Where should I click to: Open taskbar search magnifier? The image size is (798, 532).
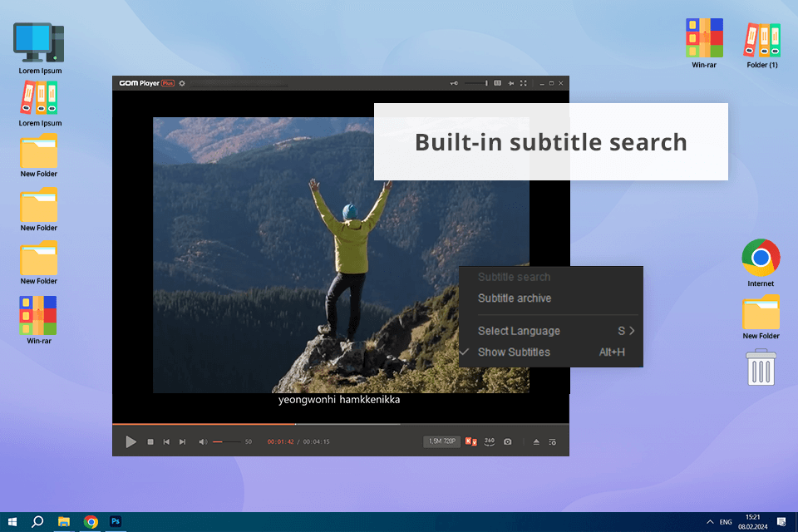click(37, 521)
